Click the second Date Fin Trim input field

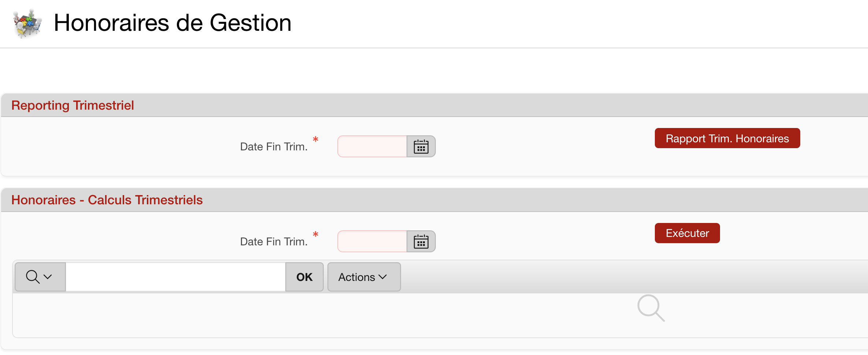371,241
